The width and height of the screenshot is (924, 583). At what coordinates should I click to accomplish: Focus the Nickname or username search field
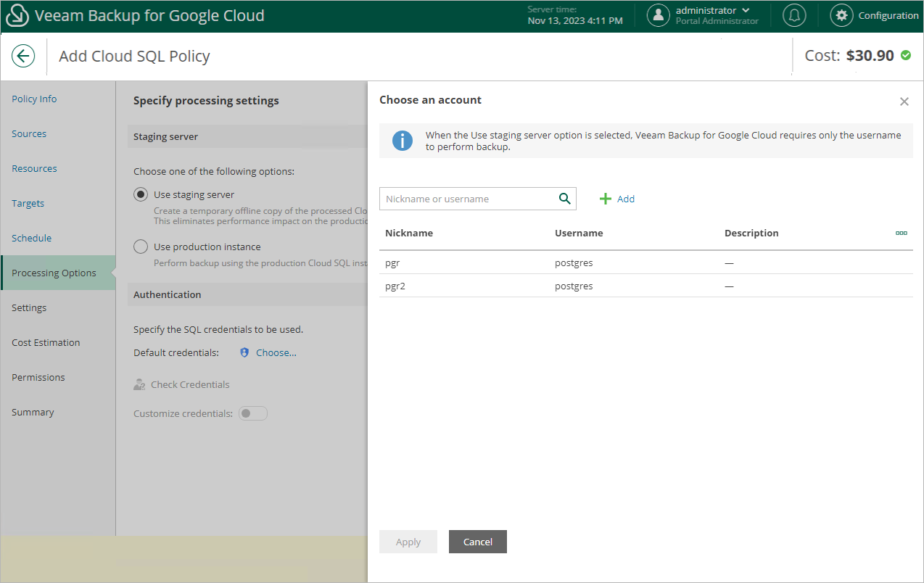(x=468, y=199)
